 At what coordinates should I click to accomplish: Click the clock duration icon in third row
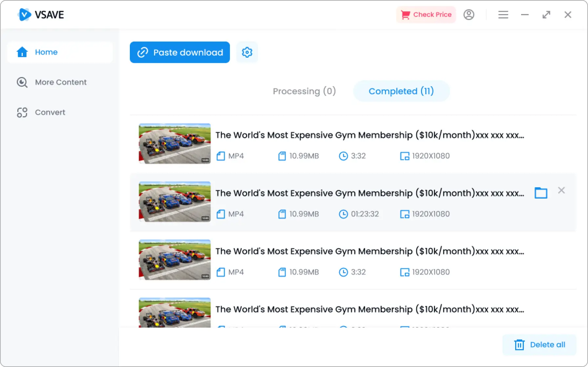point(343,272)
